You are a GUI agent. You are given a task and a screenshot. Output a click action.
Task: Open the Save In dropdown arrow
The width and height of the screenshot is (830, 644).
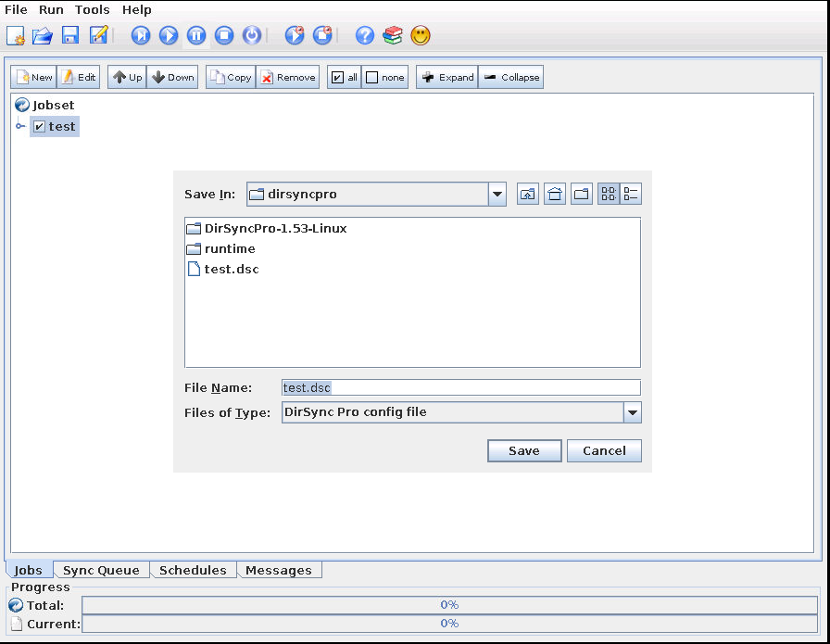[497, 194]
